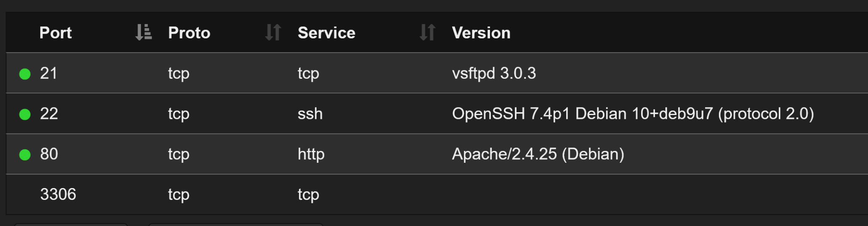This screenshot has width=868, height=226.
Task: Select port number 21 cell
Action: tap(48, 73)
